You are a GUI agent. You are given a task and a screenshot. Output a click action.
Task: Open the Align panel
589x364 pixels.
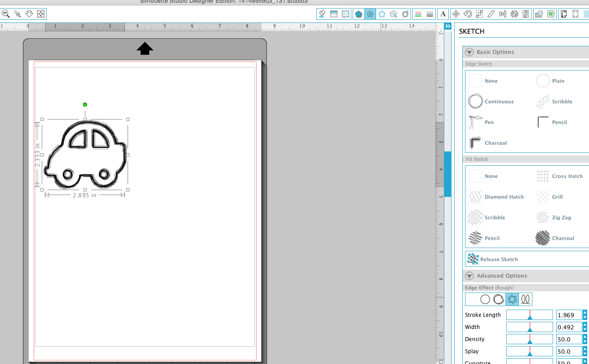click(503, 14)
